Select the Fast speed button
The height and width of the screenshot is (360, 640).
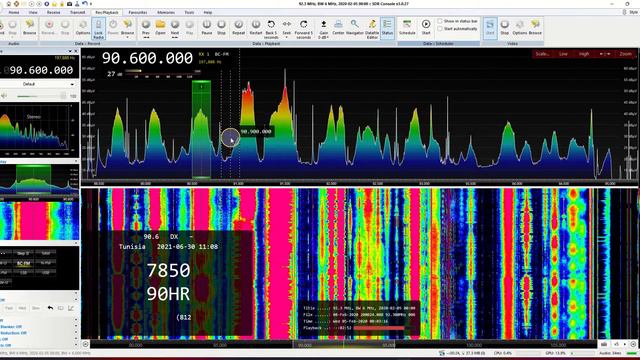tap(9, 308)
